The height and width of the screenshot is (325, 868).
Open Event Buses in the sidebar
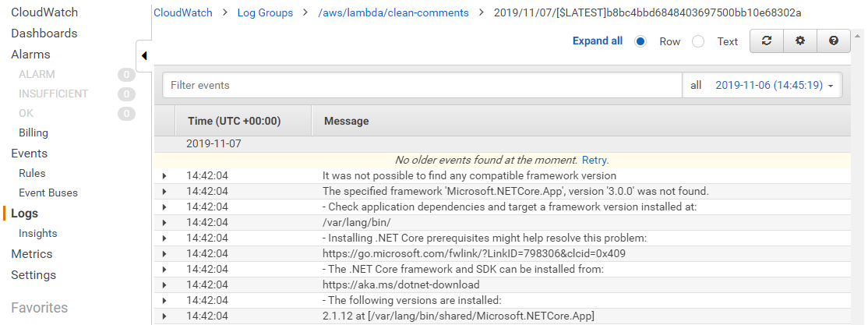48,193
